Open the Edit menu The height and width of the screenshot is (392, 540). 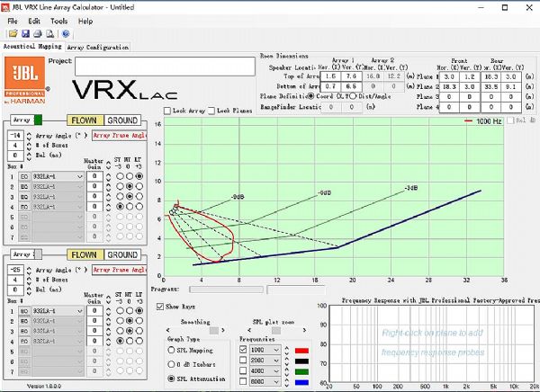(34, 21)
